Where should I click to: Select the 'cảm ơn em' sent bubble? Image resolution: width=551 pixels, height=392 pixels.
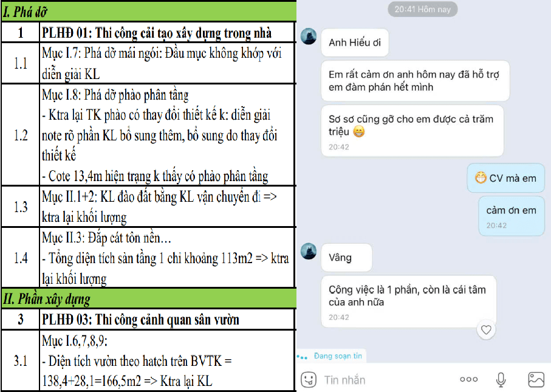tap(512, 216)
